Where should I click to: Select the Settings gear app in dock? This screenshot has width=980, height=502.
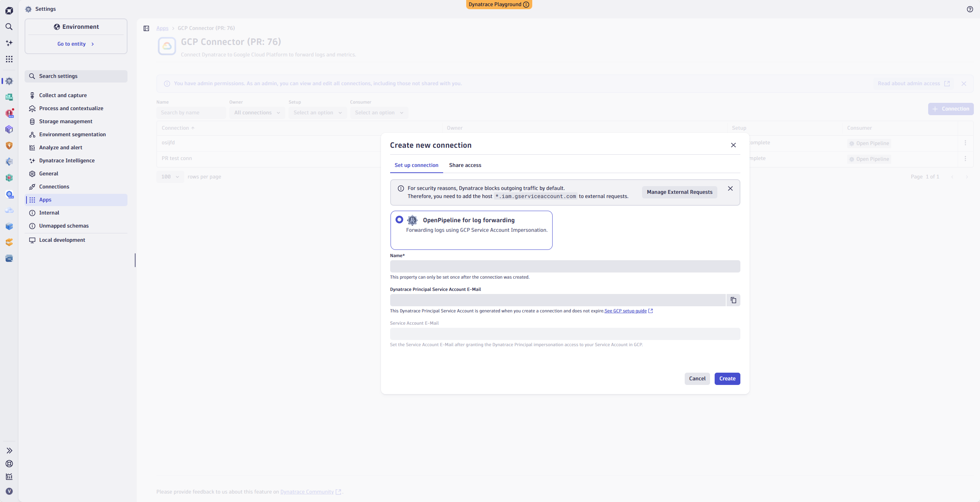click(x=9, y=81)
